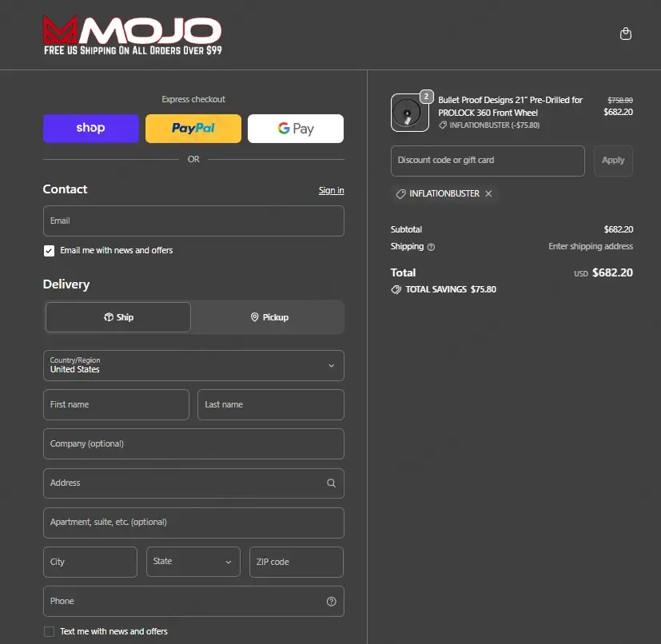Focus the Email input field
Viewport: 661px width, 644px height.
click(193, 221)
